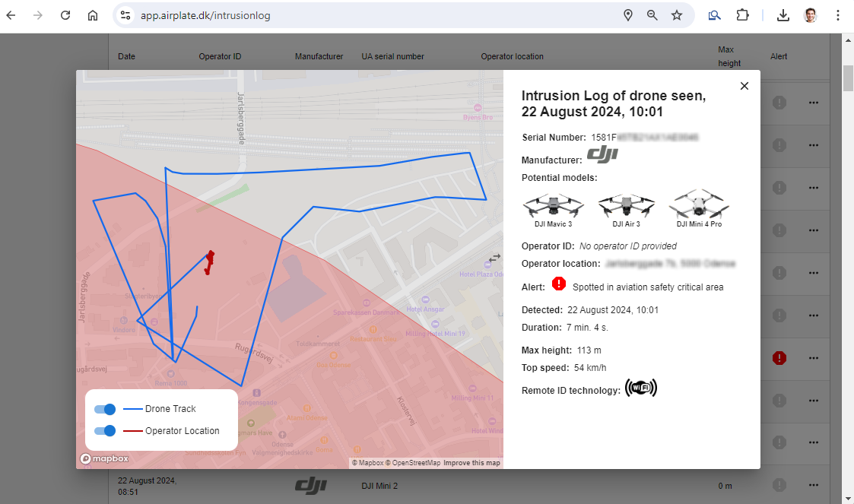Open the Chrome profile avatar
The image size is (854, 504).
coord(811,15)
